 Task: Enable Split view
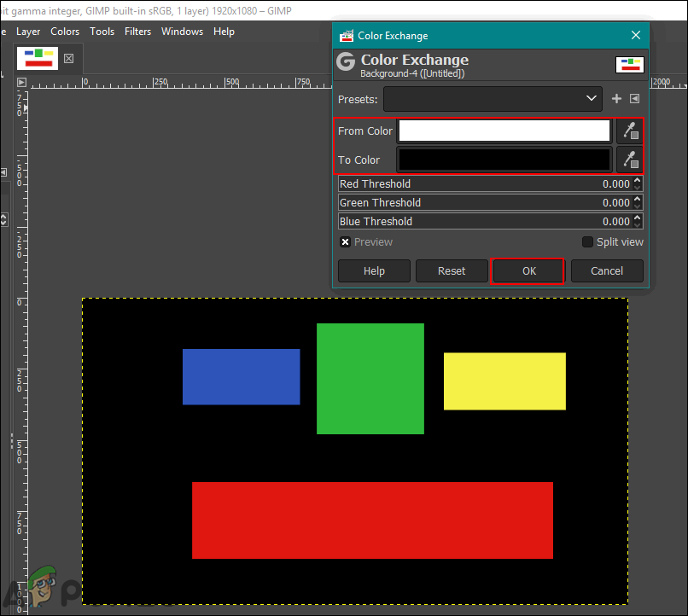587,241
